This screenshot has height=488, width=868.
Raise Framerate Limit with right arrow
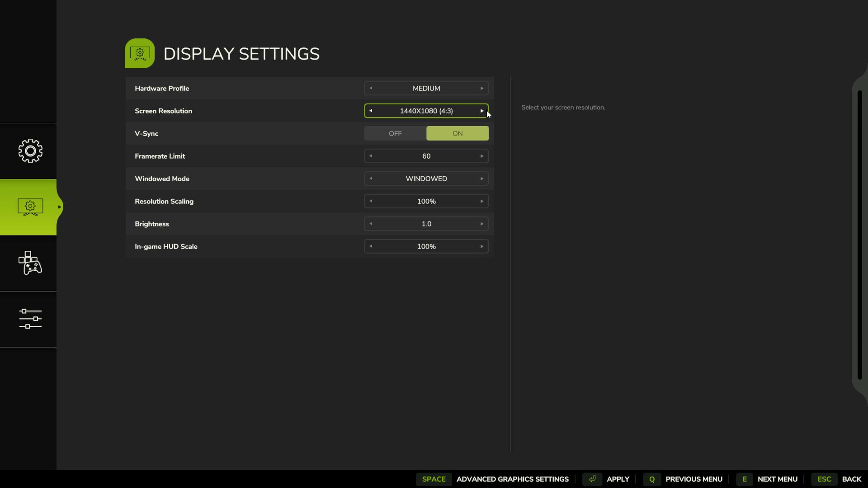click(x=482, y=156)
